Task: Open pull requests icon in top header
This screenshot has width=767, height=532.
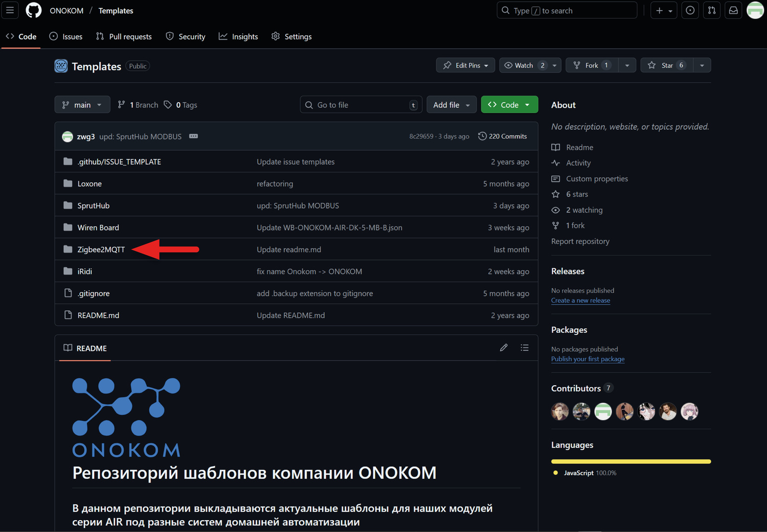Action: 712,10
